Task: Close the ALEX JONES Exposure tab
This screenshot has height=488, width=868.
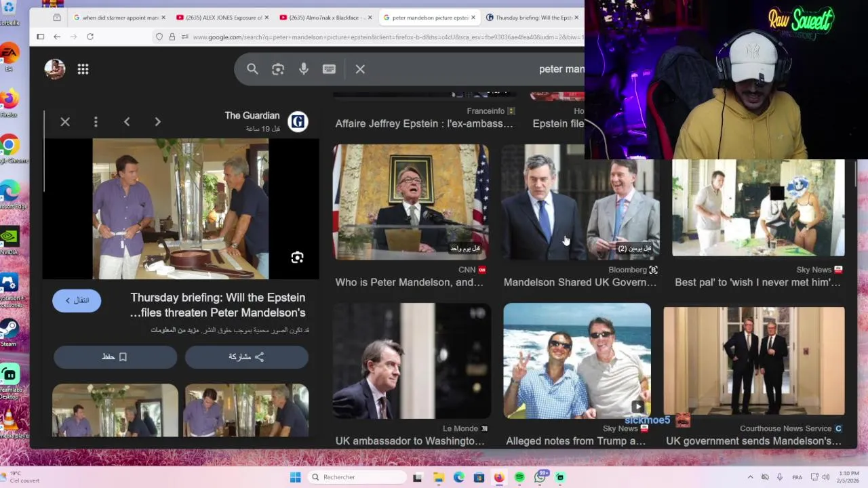Action: click(x=267, y=18)
